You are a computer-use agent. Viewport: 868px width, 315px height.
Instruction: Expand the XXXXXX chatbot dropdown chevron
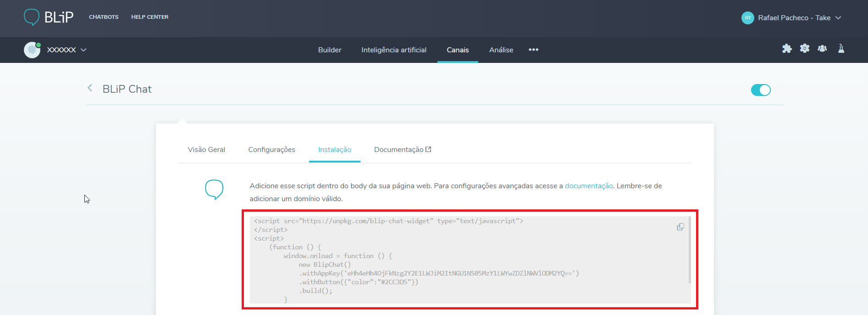83,50
